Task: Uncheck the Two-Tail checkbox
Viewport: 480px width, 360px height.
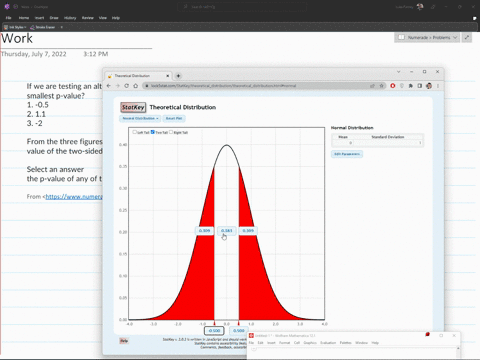Action: 153,132
